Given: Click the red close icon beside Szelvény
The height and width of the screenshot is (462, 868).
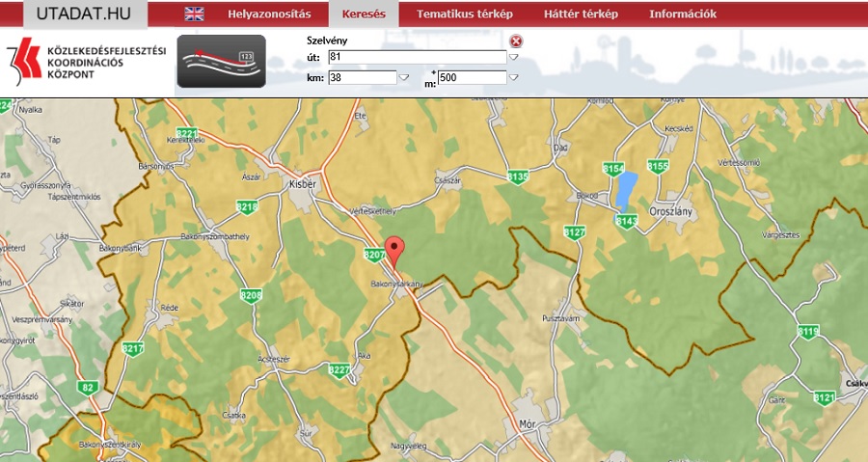Looking at the screenshot, I should tap(516, 41).
